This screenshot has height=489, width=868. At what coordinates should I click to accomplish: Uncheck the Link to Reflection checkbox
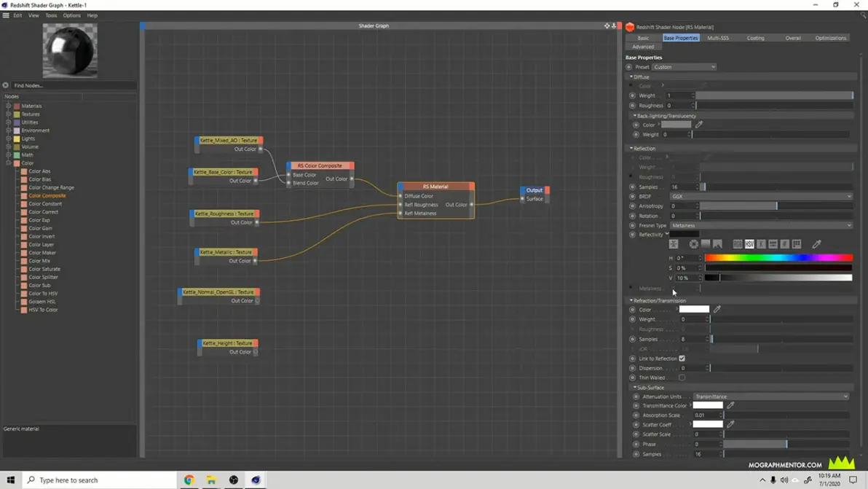682,359
